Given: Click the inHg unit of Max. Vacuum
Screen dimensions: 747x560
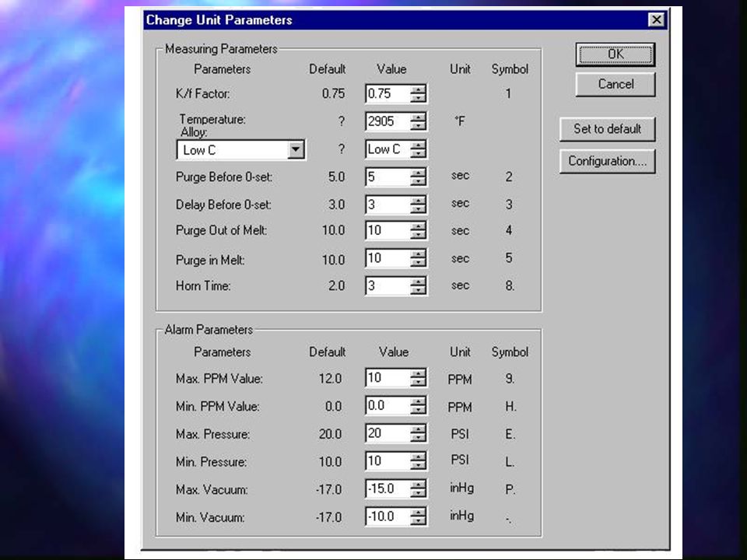Looking at the screenshot, I should [461, 488].
